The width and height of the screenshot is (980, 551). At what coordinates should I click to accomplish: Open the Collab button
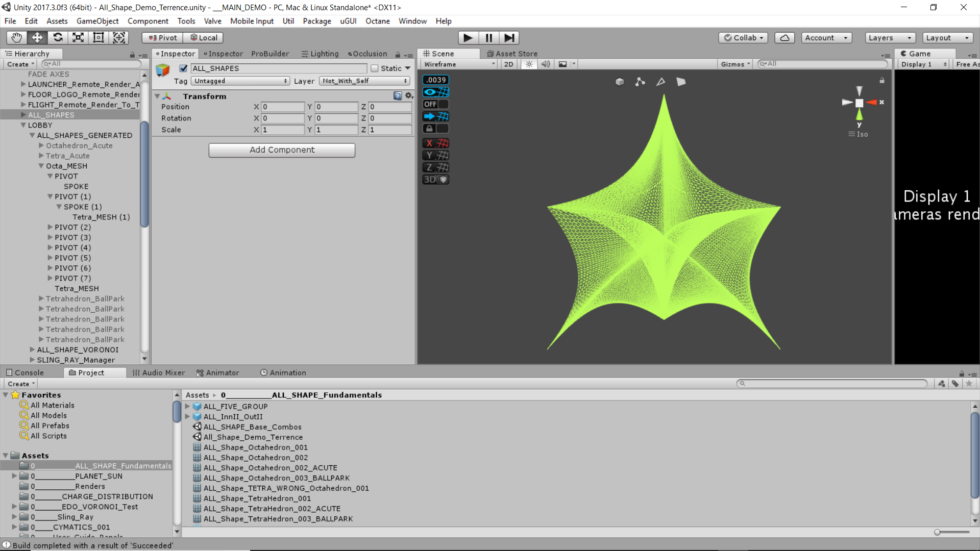click(745, 38)
